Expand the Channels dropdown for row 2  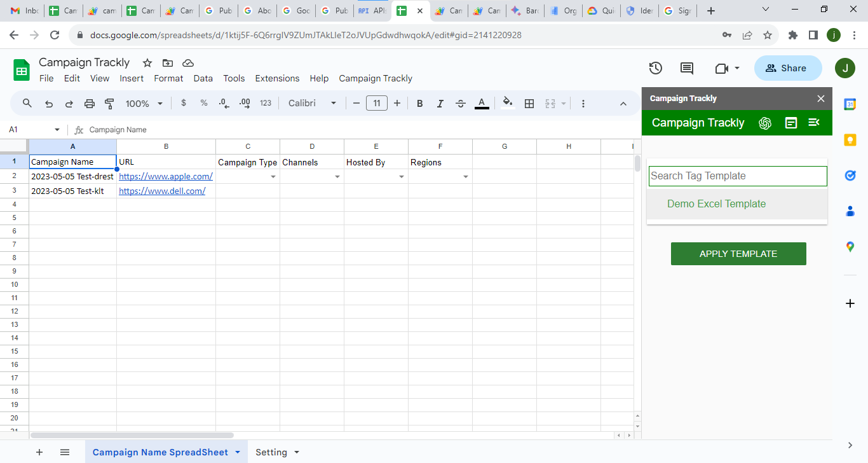337,176
